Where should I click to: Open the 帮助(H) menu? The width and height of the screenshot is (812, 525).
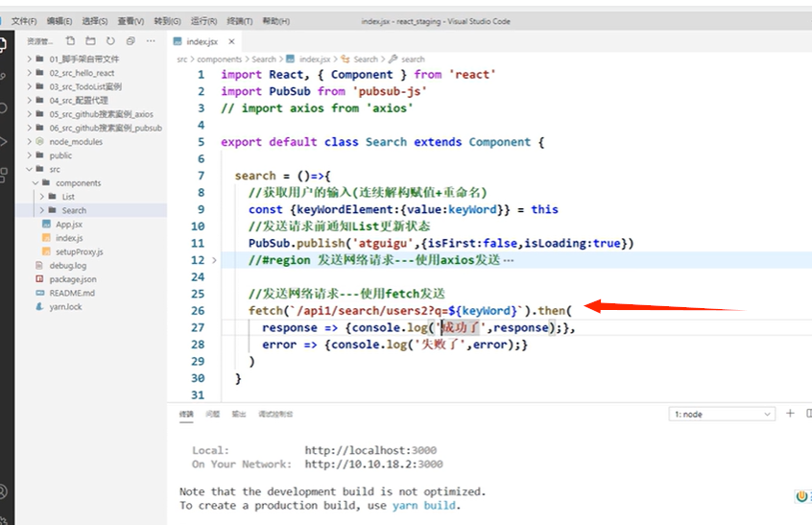point(275,21)
